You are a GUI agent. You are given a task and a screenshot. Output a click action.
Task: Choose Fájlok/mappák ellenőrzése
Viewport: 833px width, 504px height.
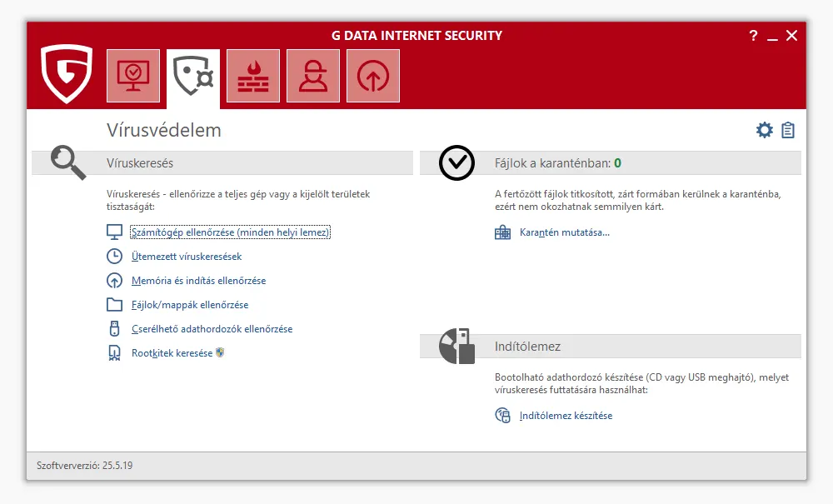click(x=190, y=305)
